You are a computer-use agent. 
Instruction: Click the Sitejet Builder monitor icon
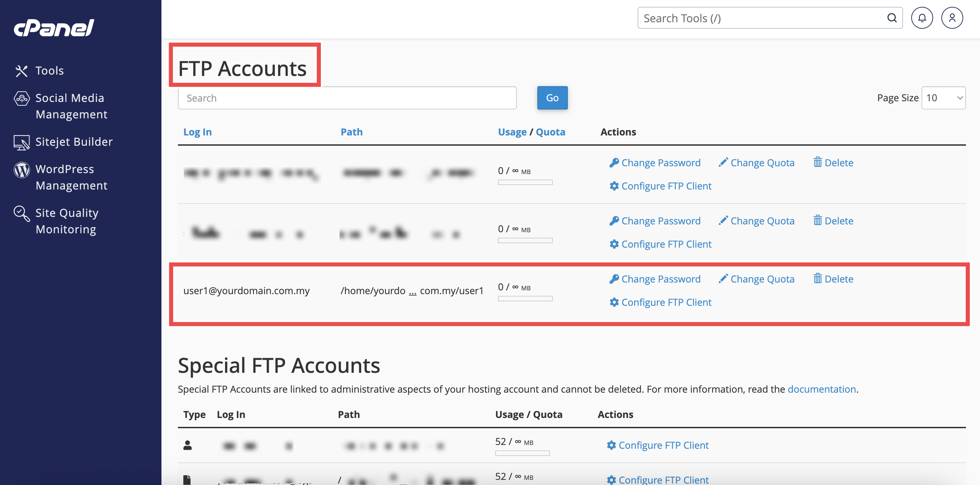[22, 142]
